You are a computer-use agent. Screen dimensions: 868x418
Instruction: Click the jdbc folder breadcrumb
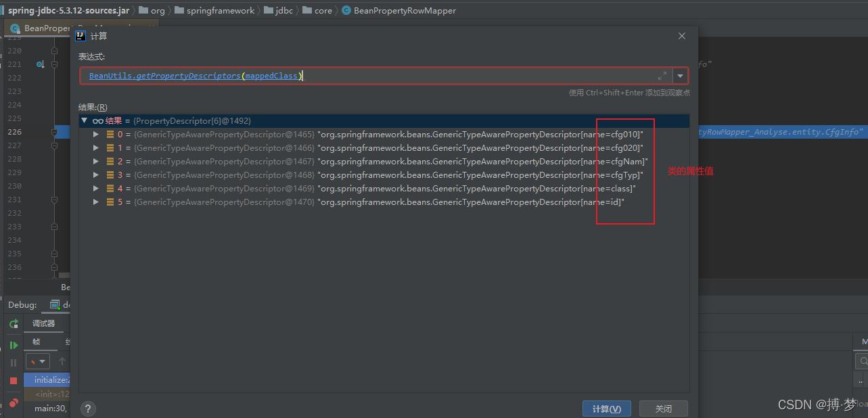click(279, 11)
